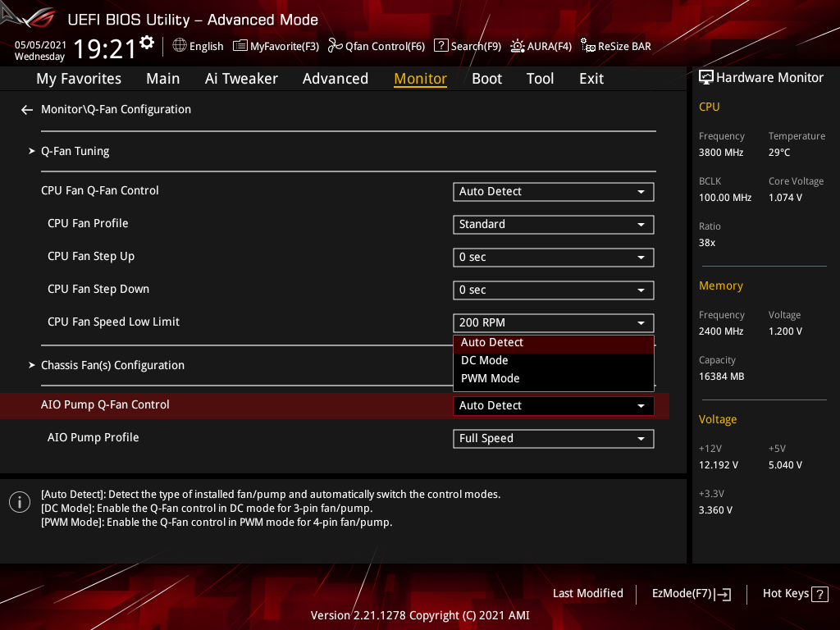Click English language label
Viewport: 840px width, 630px height.
206,47
